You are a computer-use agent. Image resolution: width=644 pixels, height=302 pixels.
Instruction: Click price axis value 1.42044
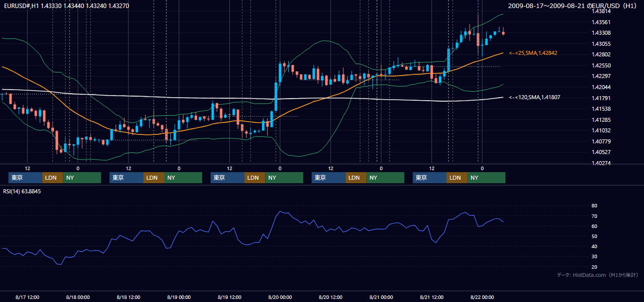(x=601, y=87)
